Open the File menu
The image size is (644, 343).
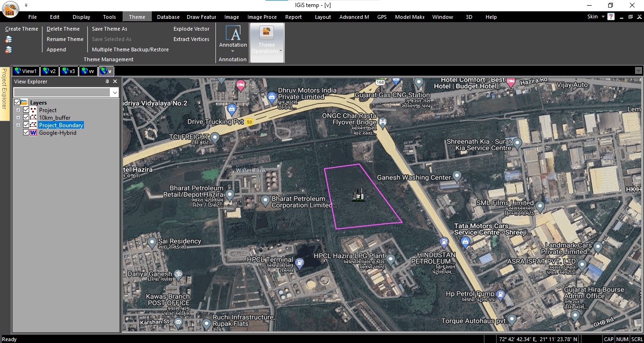tap(33, 17)
